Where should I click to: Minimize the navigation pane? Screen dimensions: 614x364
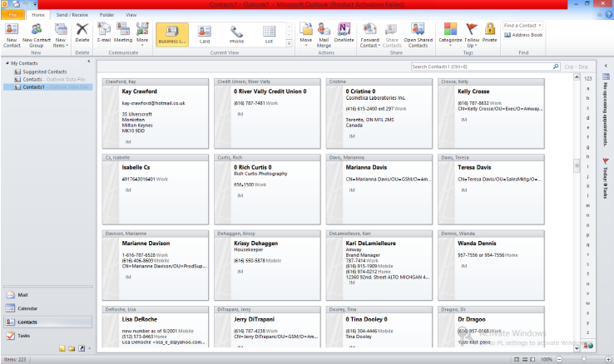coord(89,61)
